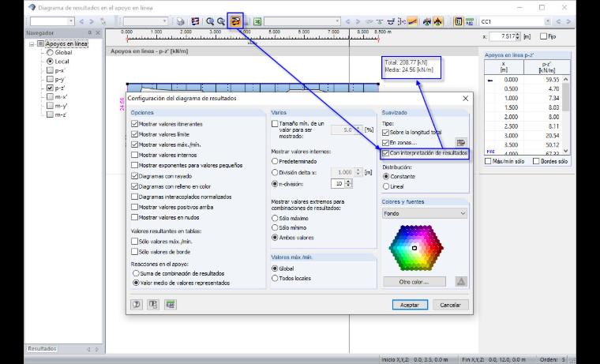Select Global in Navegador tree
This screenshot has height=364, width=600.
50,52
